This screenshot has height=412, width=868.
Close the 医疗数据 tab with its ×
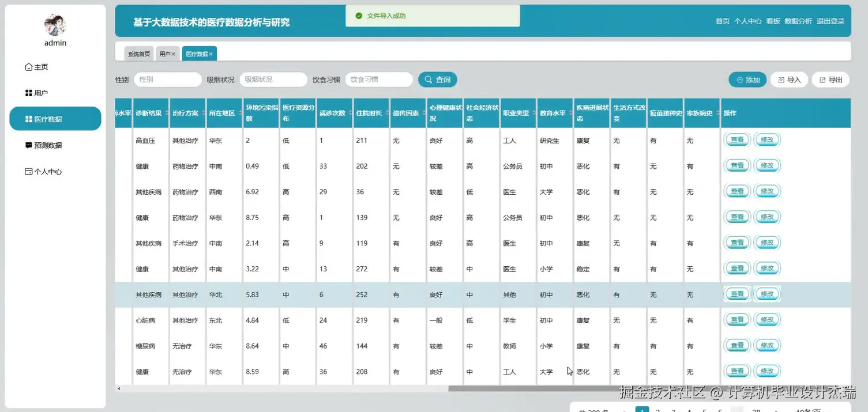click(211, 54)
